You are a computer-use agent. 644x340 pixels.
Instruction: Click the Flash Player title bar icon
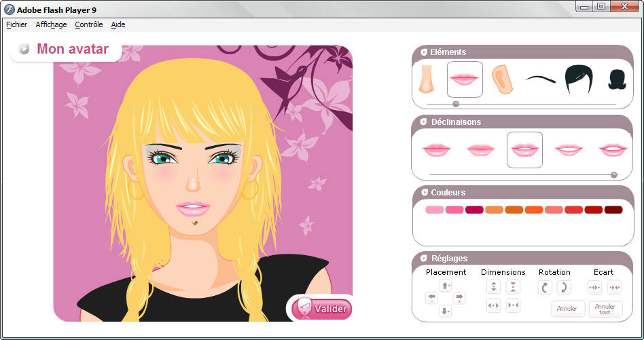(x=9, y=10)
